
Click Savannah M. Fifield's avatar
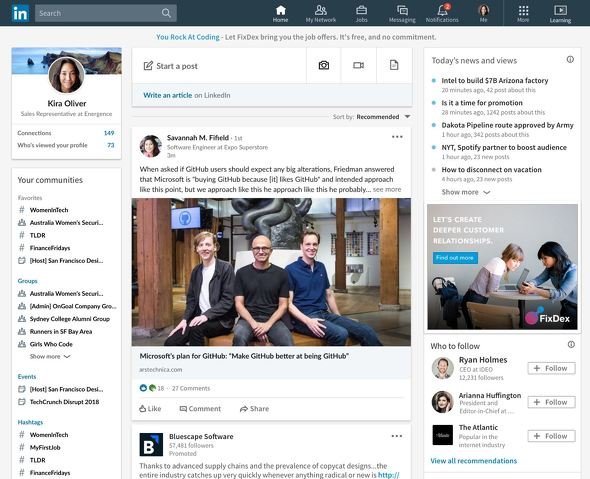(151, 146)
